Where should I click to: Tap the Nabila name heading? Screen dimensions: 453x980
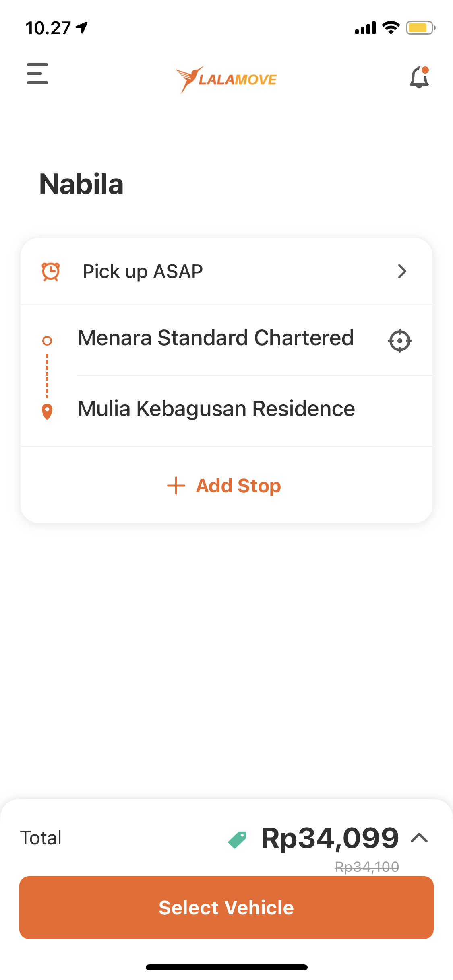pos(81,184)
